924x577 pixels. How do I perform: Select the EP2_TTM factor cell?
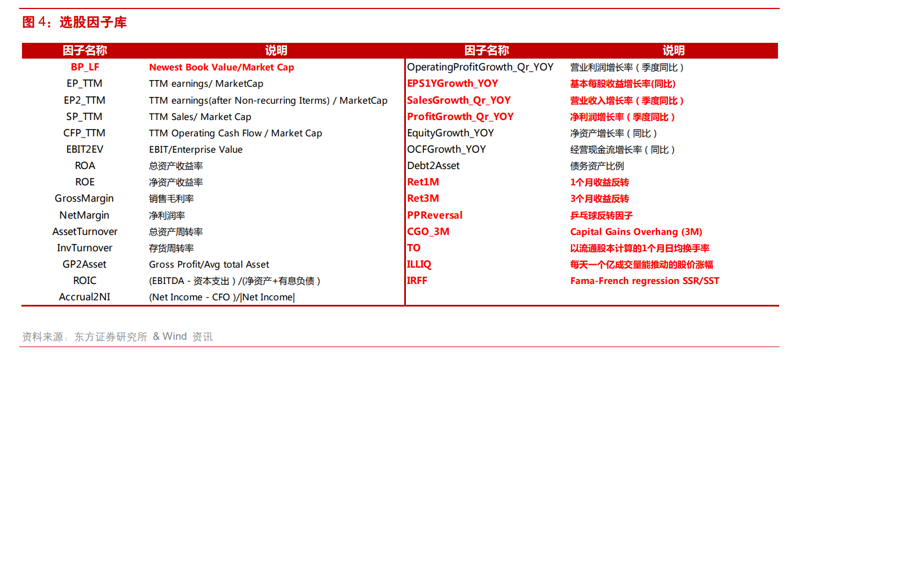tap(85, 100)
